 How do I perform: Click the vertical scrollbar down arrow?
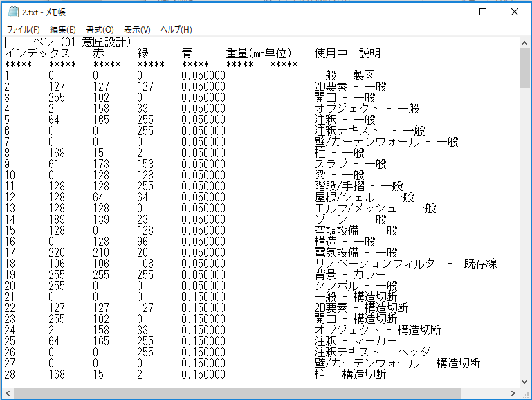(524, 382)
